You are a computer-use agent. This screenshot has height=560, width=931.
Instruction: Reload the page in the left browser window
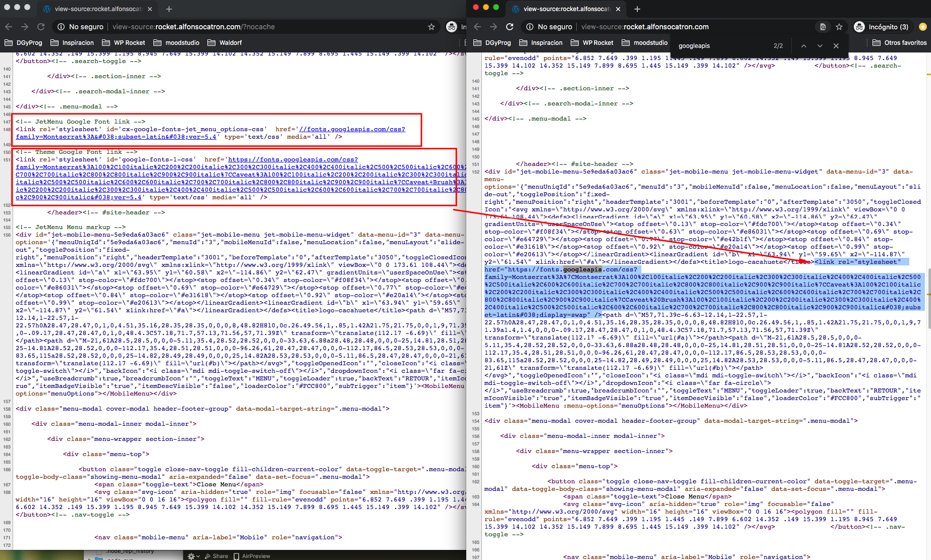coord(41,27)
